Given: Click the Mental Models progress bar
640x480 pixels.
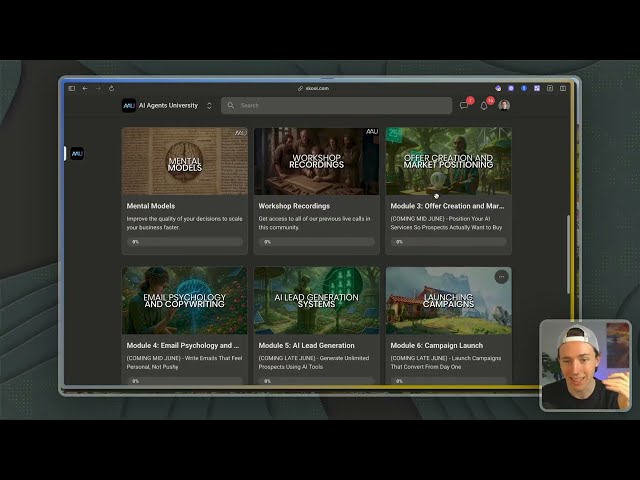Looking at the screenshot, I should tap(184, 241).
